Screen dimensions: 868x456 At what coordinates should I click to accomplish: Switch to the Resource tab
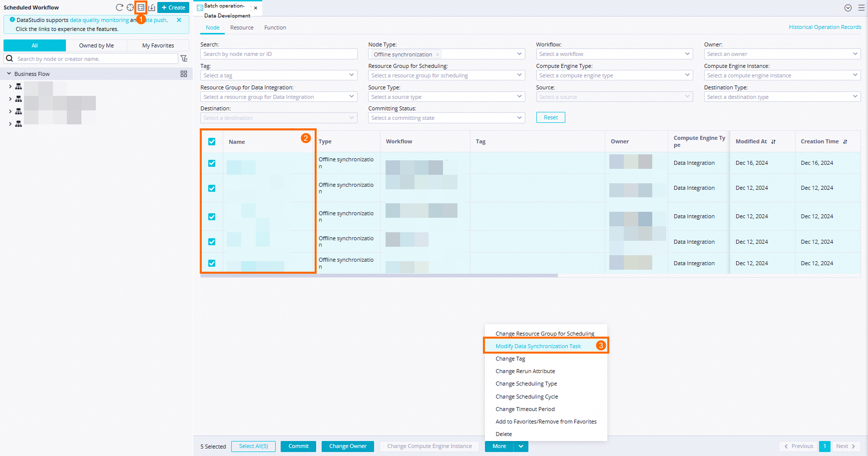pyautogui.click(x=242, y=27)
